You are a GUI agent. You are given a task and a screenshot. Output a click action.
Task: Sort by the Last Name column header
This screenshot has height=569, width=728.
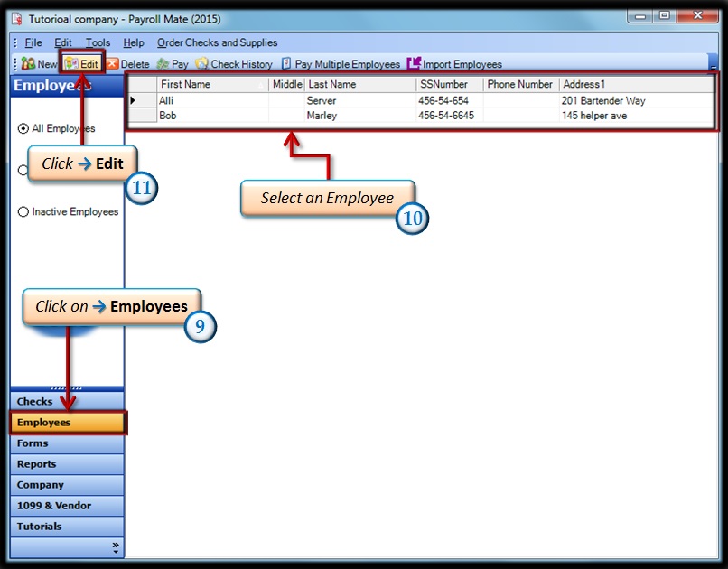360,85
